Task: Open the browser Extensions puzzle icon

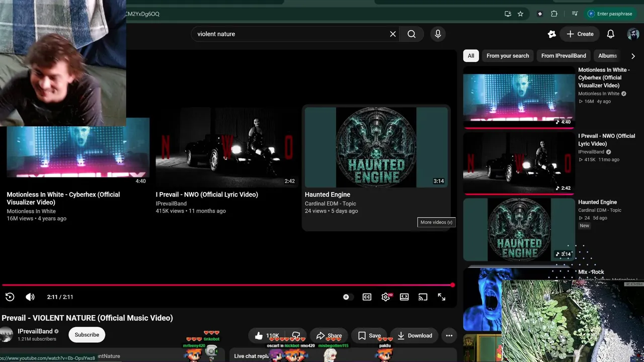Action: point(554,14)
